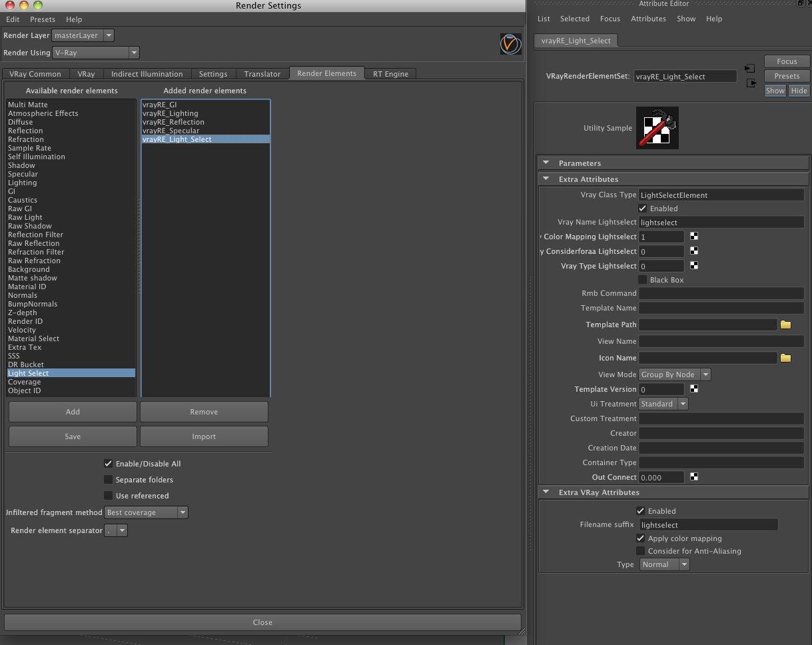Click the Hide button
Image resolution: width=812 pixels, height=645 pixels.
pos(799,91)
